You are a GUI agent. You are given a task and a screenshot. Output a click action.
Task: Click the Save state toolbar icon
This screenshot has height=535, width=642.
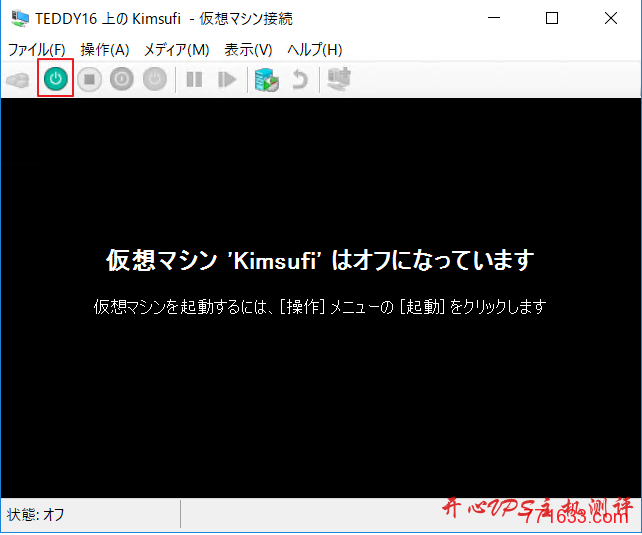[x=155, y=79]
